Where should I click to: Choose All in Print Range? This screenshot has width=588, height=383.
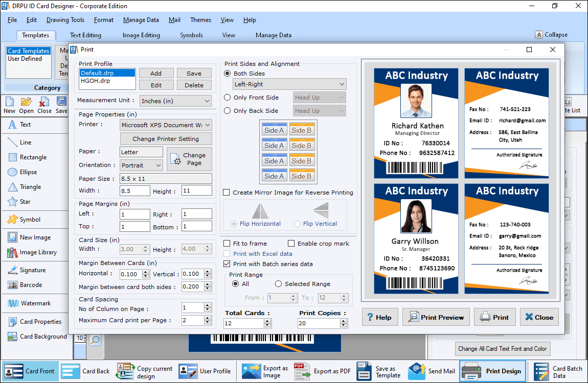point(236,284)
